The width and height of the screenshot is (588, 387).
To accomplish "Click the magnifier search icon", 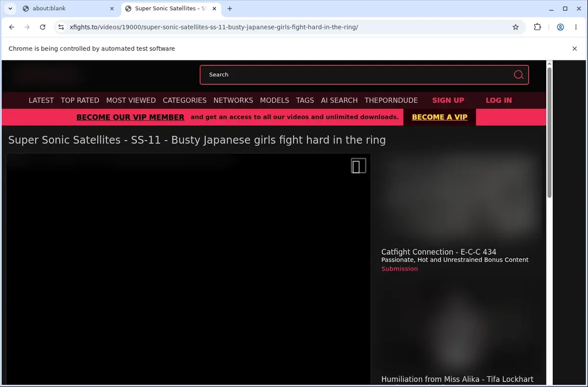I will coord(518,74).
